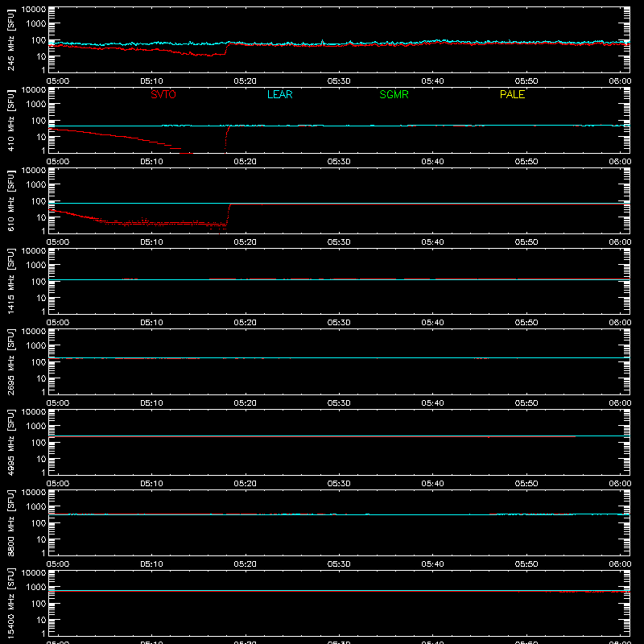Select the 2695 MHz [SFU] axis title

(11, 361)
